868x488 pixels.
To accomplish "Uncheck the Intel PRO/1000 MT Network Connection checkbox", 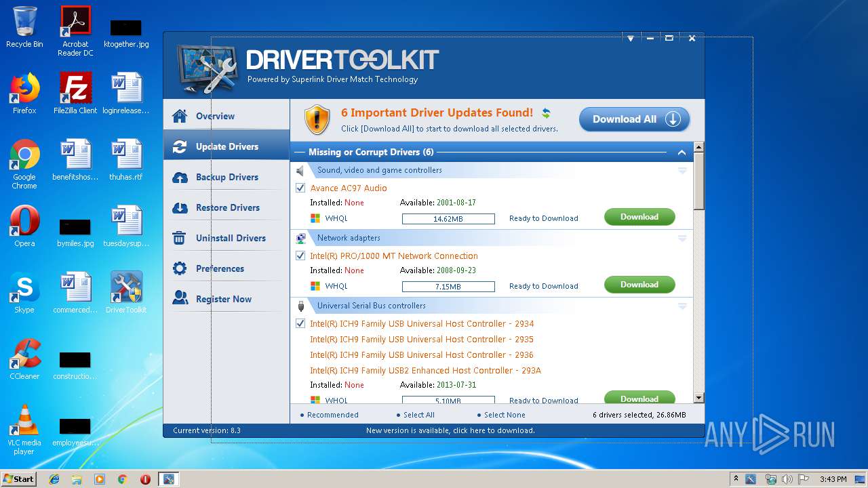I will click(301, 256).
